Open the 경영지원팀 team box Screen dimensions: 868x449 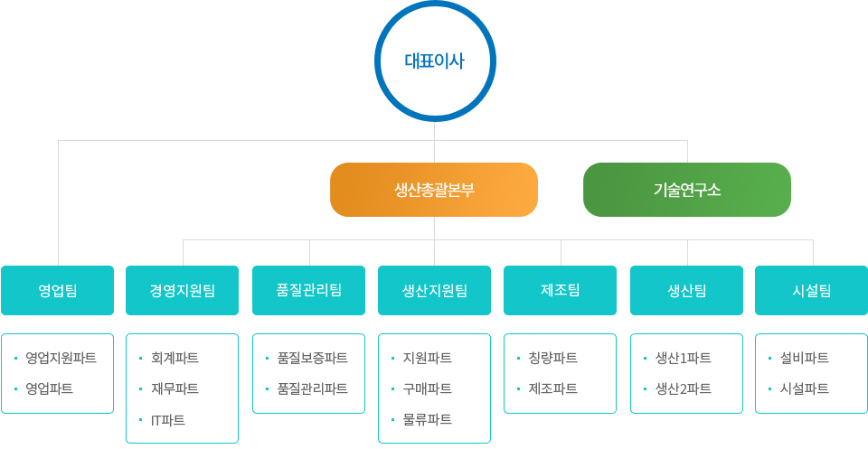[x=182, y=290]
